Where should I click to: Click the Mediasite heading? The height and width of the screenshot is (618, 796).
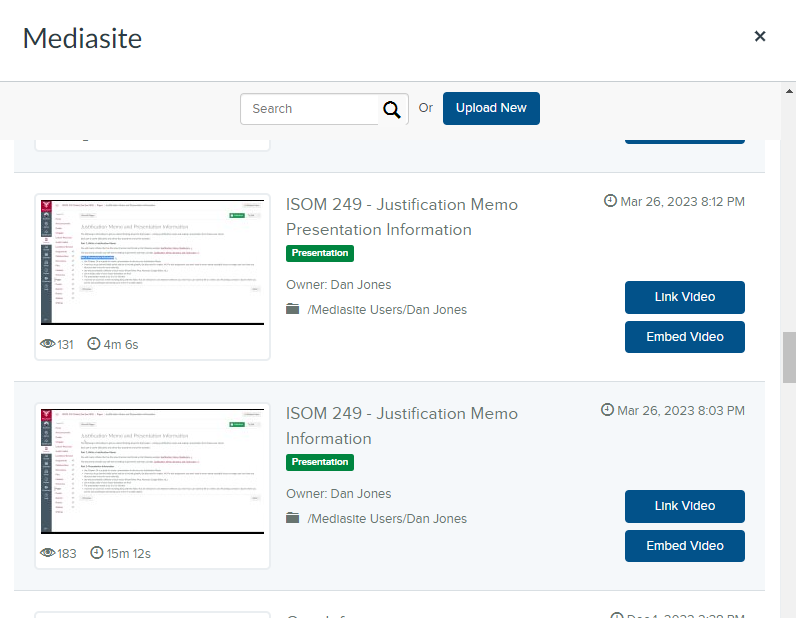click(x=82, y=38)
